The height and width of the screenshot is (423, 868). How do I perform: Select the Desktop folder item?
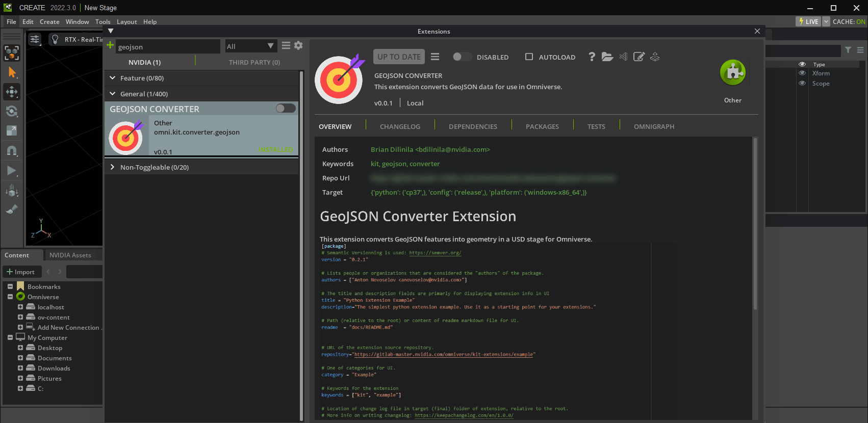[x=50, y=348]
